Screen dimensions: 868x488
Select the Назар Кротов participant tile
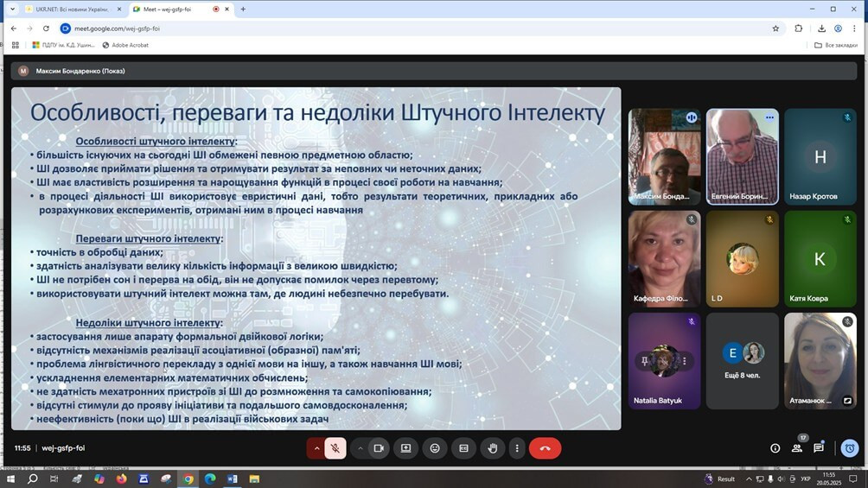[820, 156]
